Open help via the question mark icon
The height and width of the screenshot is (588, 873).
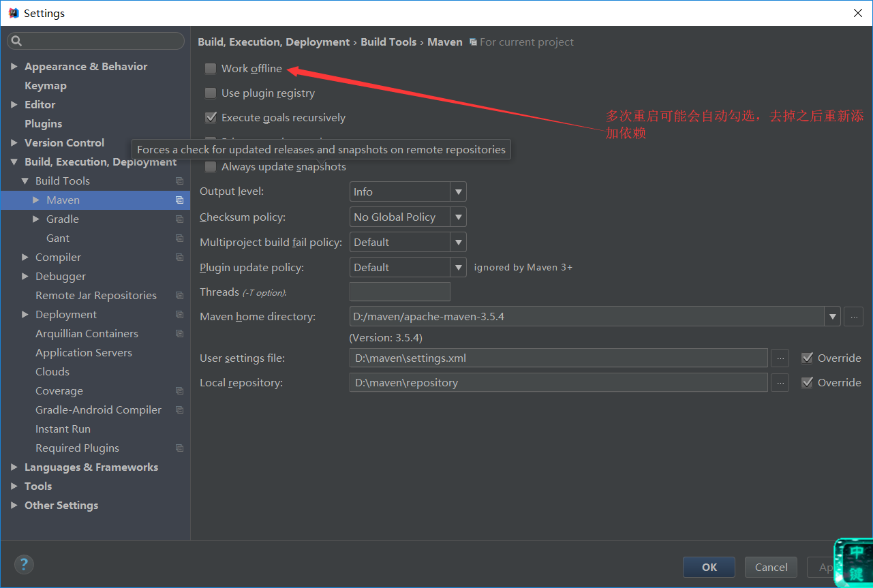24,564
